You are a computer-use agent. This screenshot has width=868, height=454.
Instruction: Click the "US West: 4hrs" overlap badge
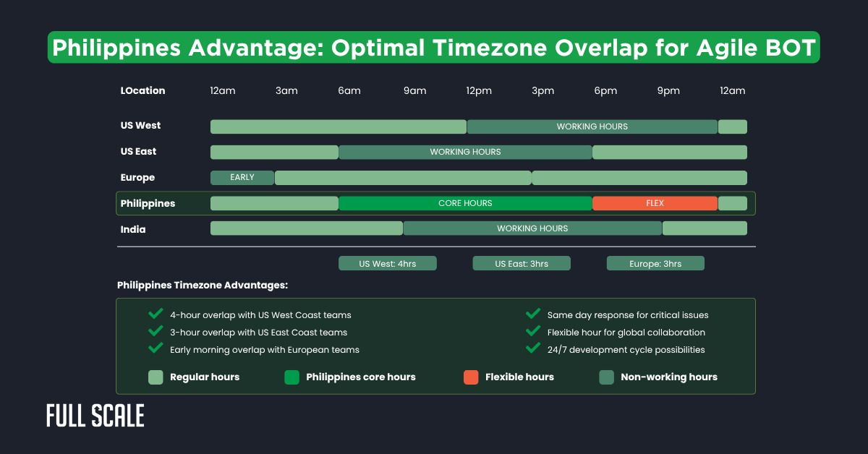[388, 262]
